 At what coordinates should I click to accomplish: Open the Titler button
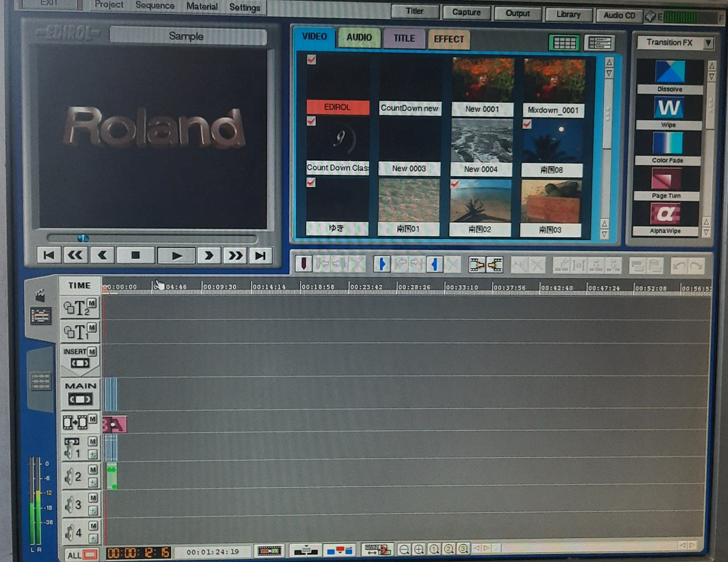[x=415, y=11]
